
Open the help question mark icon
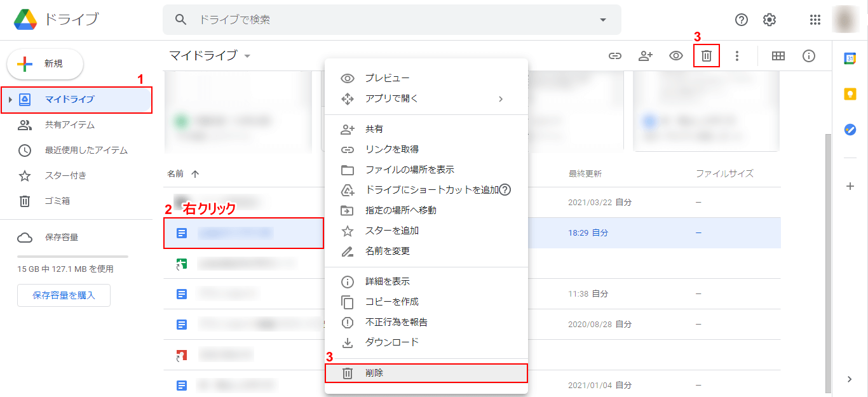[742, 20]
